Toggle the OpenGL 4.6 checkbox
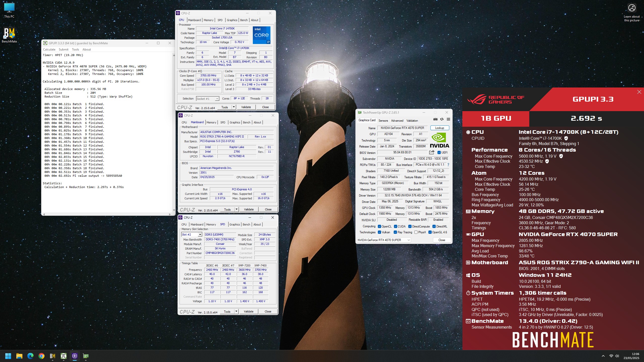The height and width of the screenshot is (362, 644). [430, 232]
